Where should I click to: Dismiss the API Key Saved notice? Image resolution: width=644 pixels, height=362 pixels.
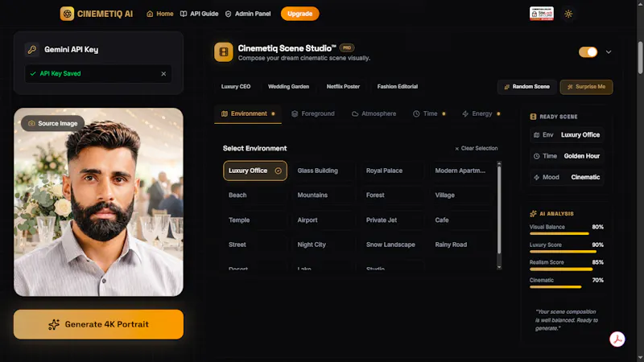pyautogui.click(x=163, y=74)
